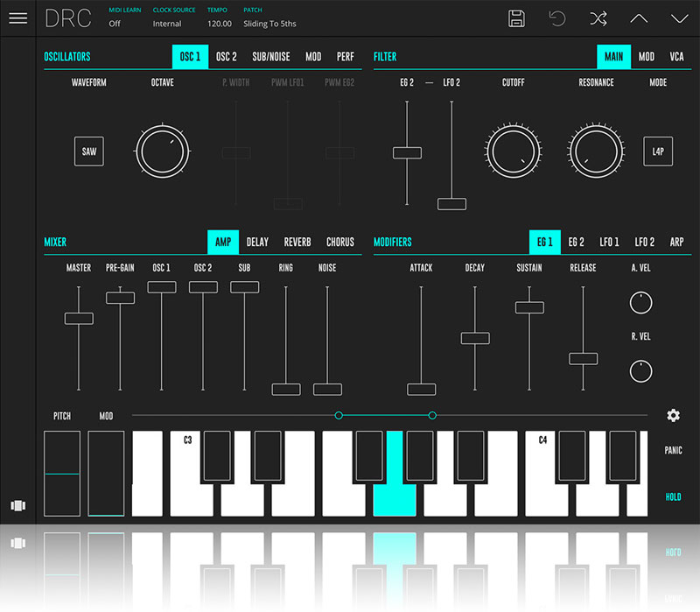Go to previous patch with up chevron

639,18
